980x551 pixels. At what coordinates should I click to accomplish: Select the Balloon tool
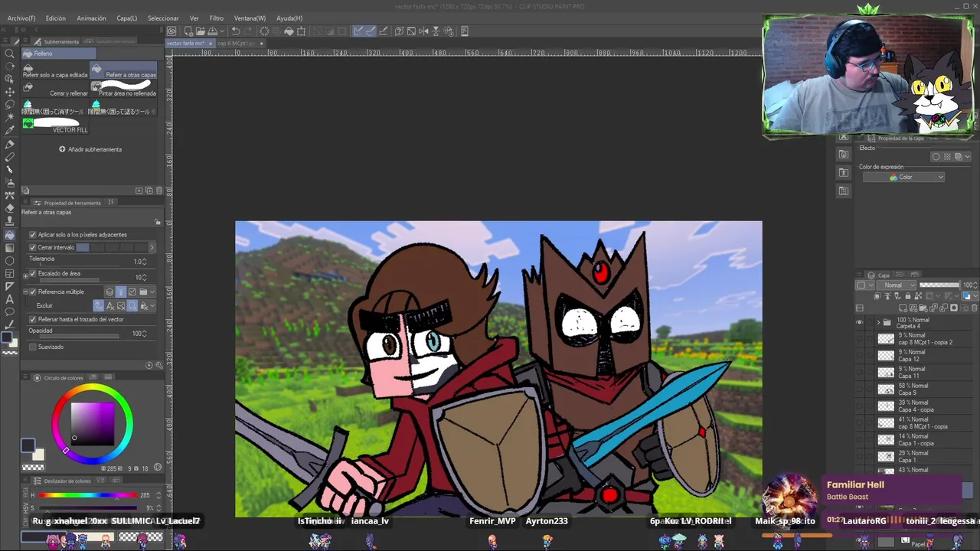pyautogui.click(x=10, y=312)
